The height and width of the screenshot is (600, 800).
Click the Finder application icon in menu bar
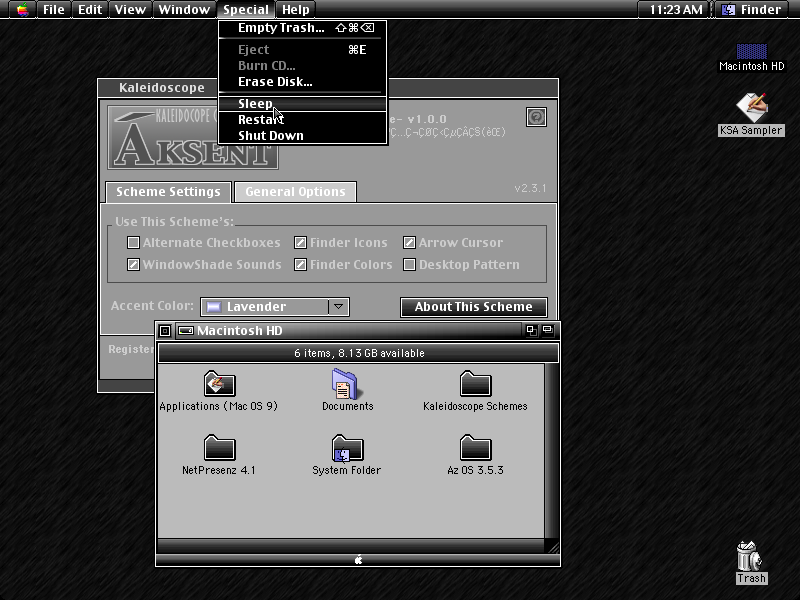point(729,9)
